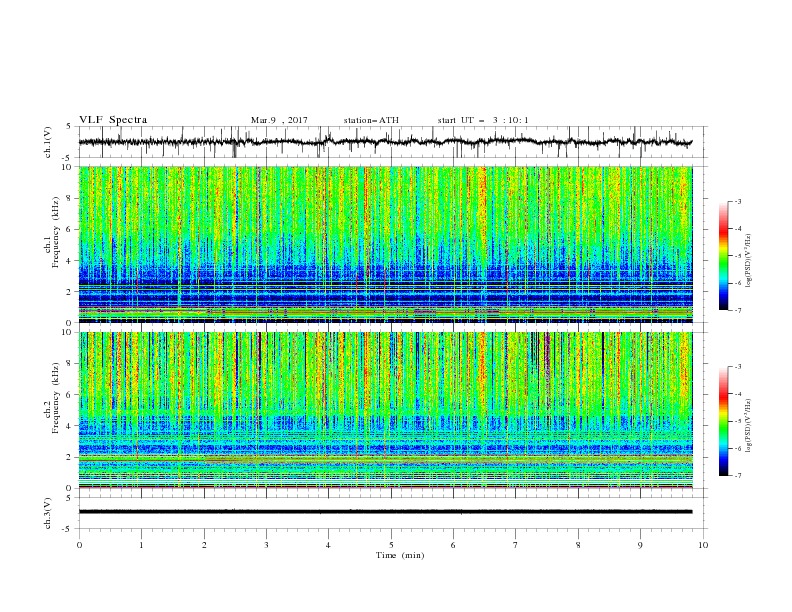
Task: Click the 2 tick on the Time axis
Action: 204,545
